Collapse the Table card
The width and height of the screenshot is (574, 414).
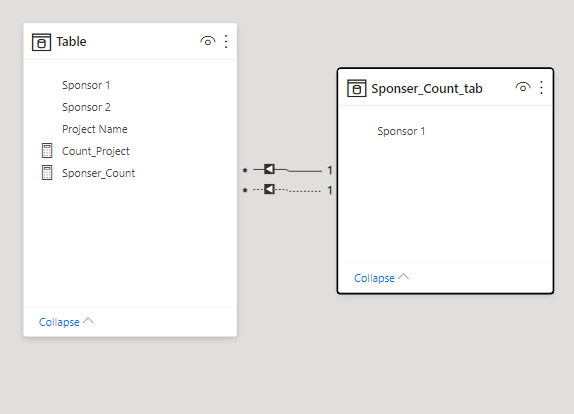(x=66, y=322)
